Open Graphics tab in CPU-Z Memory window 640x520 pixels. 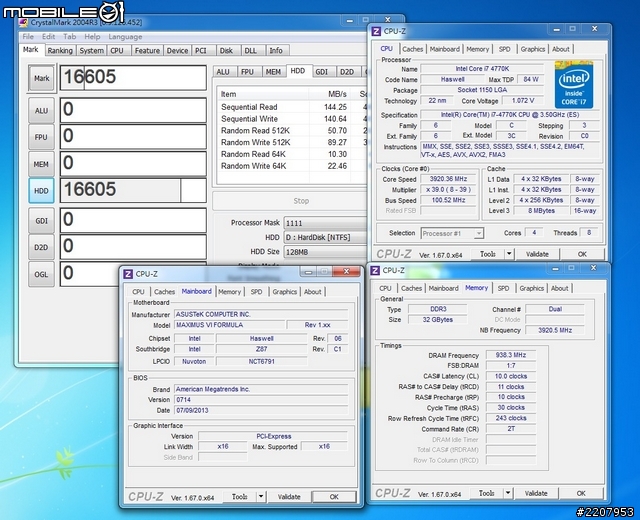tap(531, 288)
